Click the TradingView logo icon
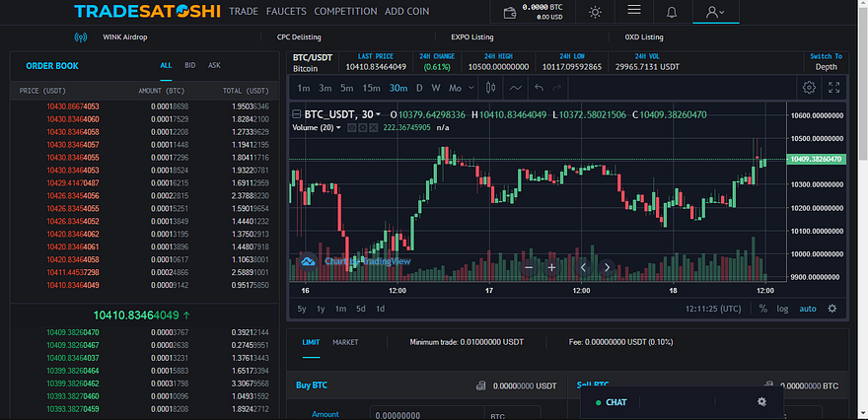 (x=308, y=261)
